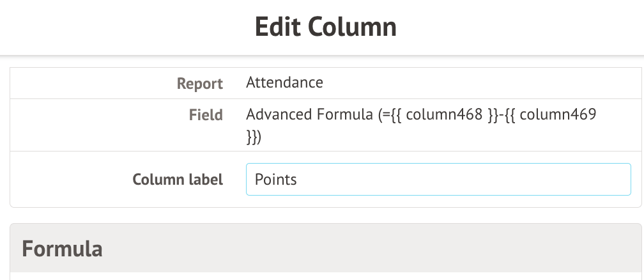Select the Attendance report value text
644x280 pixels.
tap(284, 82)
